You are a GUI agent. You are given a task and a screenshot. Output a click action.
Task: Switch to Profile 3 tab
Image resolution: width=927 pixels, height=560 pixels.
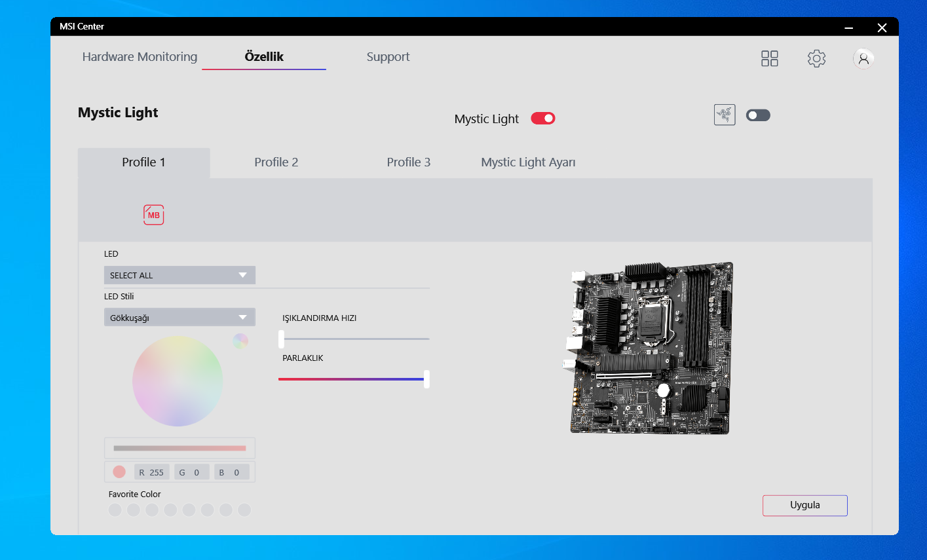(x=409, y=162)
